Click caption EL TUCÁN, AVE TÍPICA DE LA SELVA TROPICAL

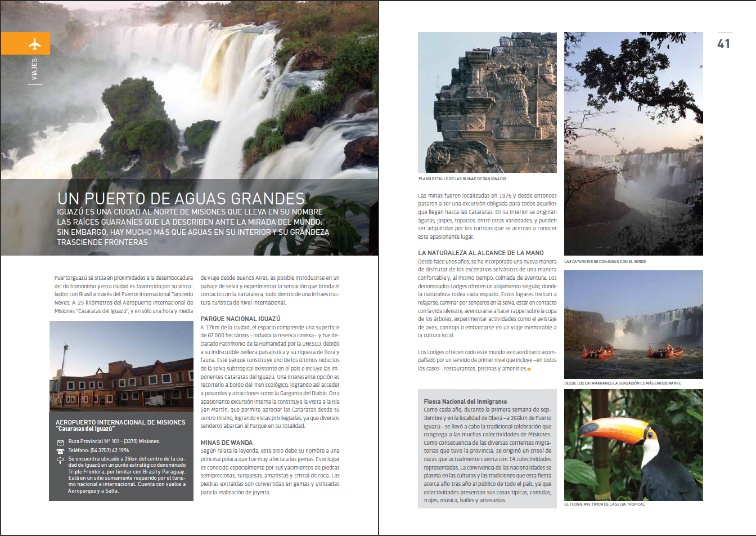click(x=604, y=504)
